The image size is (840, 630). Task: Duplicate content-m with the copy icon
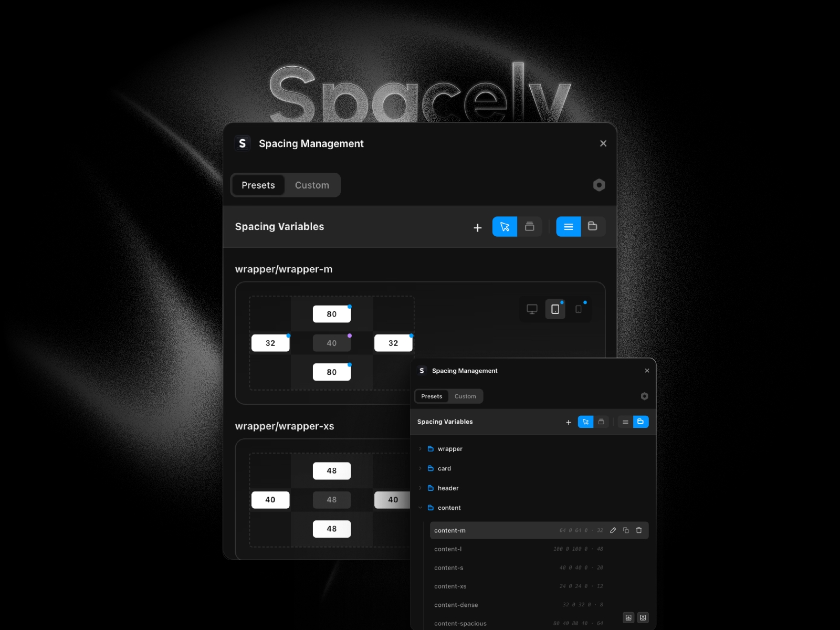626,530
